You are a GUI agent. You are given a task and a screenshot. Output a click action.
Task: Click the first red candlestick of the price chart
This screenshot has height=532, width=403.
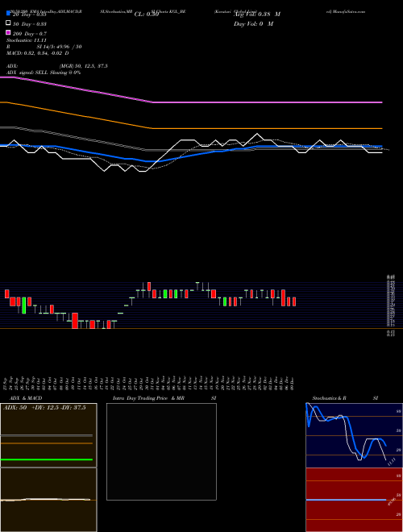click(6, 294)
